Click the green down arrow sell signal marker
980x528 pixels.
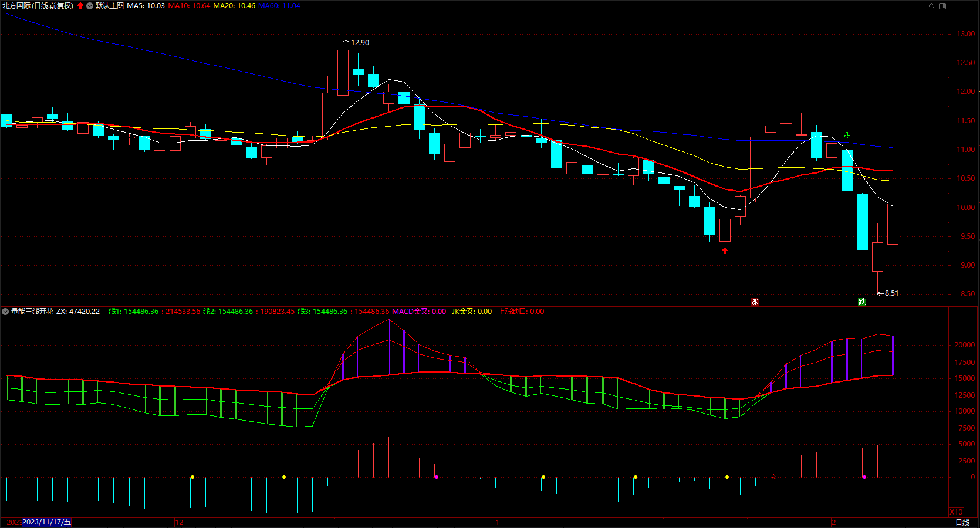pyautogui.click(x=847, y=136)
